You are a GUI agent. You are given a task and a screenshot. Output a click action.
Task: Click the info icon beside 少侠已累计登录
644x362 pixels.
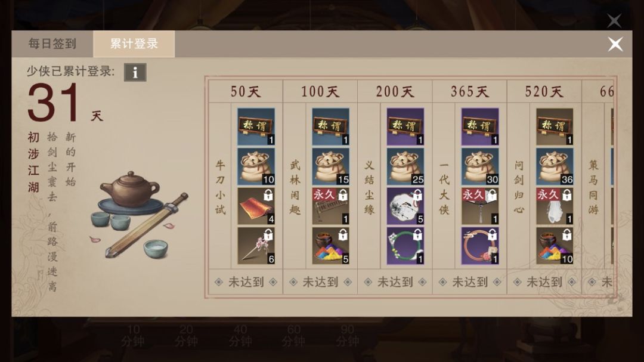(x=135, y=73)
